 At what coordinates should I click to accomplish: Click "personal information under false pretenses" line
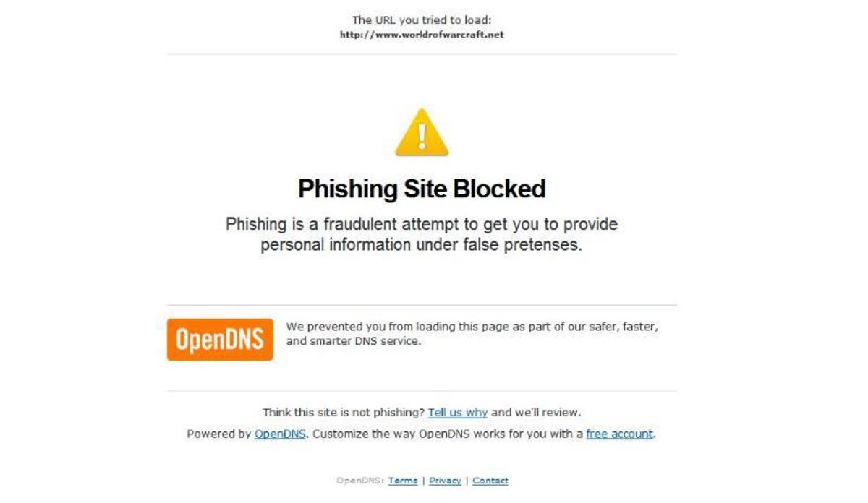(x=422, y=244)
